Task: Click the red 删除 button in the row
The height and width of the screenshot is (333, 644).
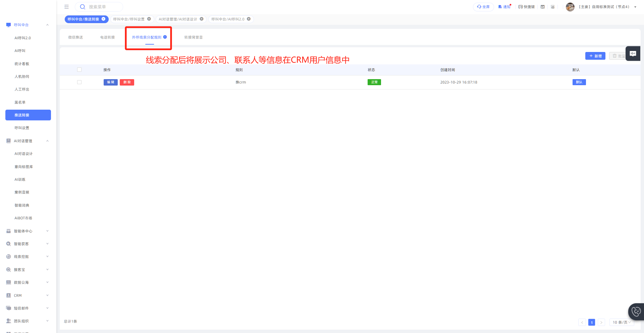Action: tap(127, 82)
